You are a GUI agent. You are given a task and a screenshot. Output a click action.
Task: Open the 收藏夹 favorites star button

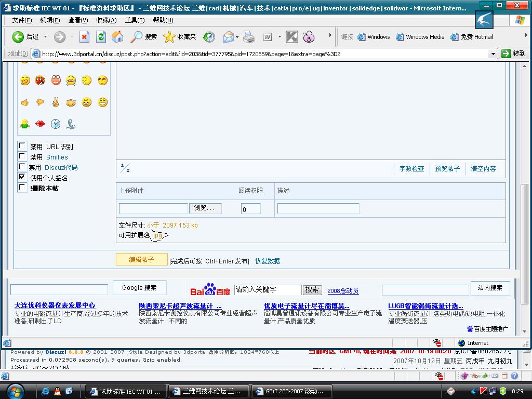point(179,37)
